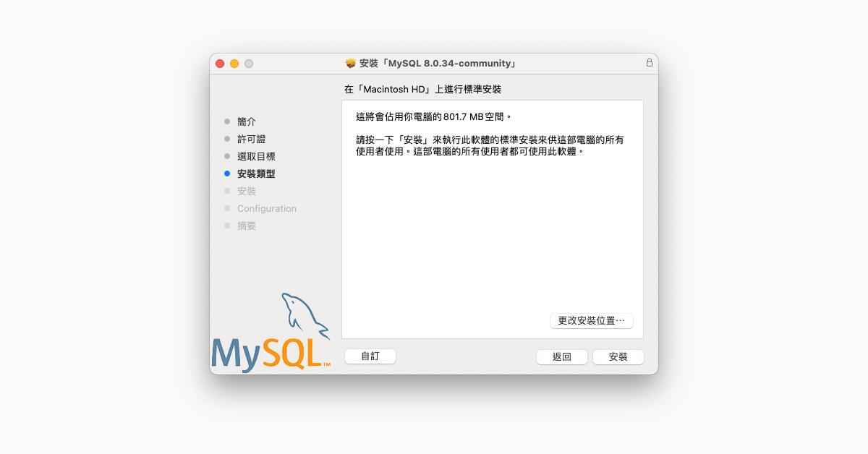Click the dimmed 安裝 step in sidebar

(247, 191)
